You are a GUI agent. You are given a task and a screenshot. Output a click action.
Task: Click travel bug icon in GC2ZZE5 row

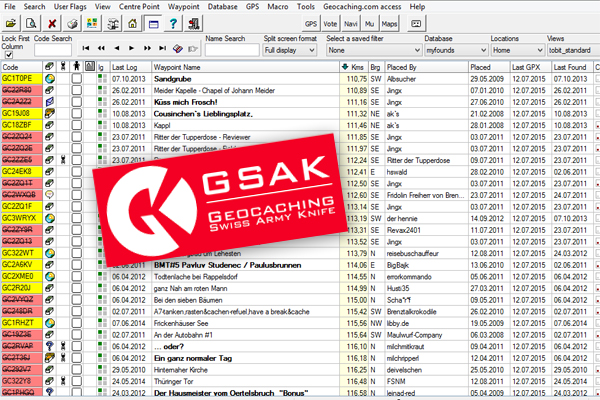[63, 160]
